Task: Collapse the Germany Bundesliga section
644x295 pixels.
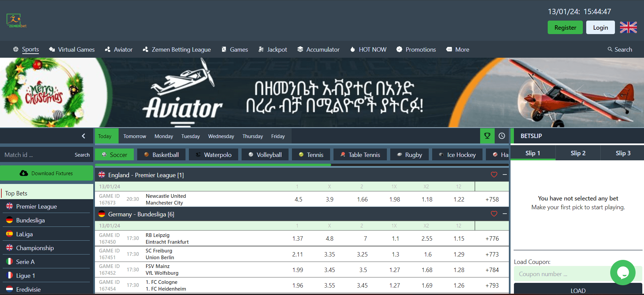Action: pos(504,214)
